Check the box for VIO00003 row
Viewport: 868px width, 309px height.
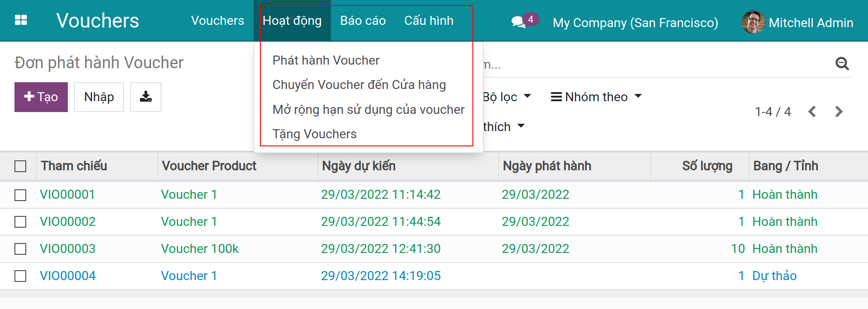(x=20, y=249)
